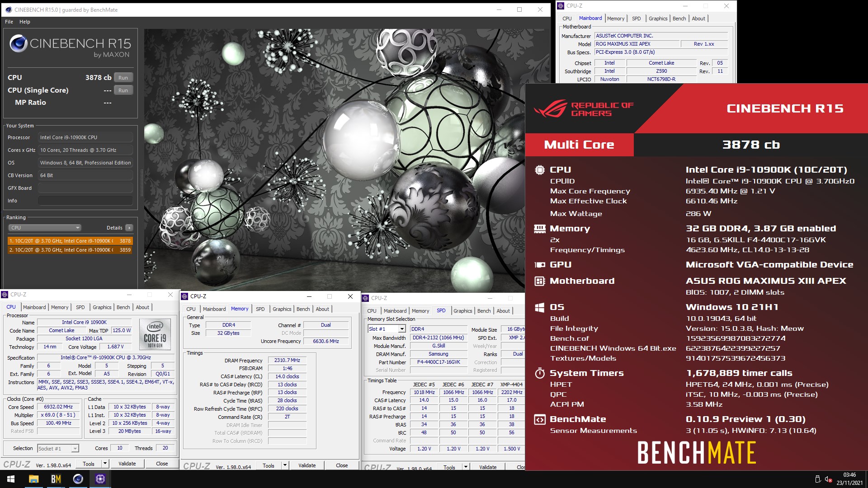Open the Ranking CPU dropdown
Viewport: 868px width, 488px height.
point(44,228)
